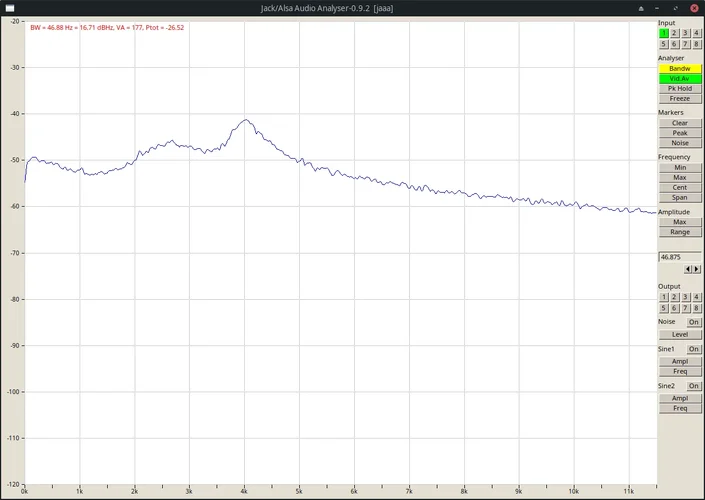The width and height of the screenshot is (705, 500).
Task: Toggle the Noise generator On button
Action: [694, 322]
